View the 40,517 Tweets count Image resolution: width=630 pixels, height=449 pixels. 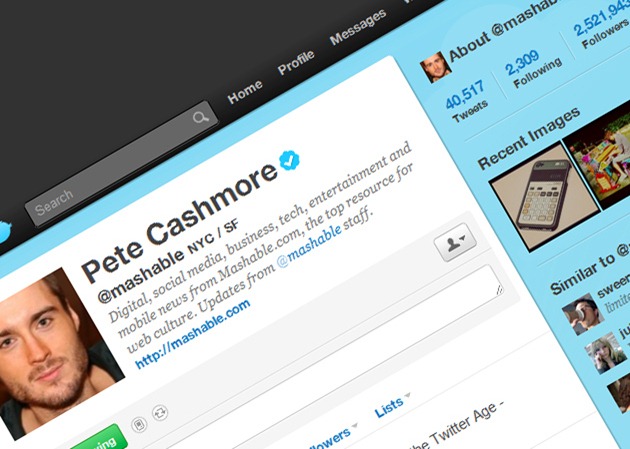tap(466, 101)
